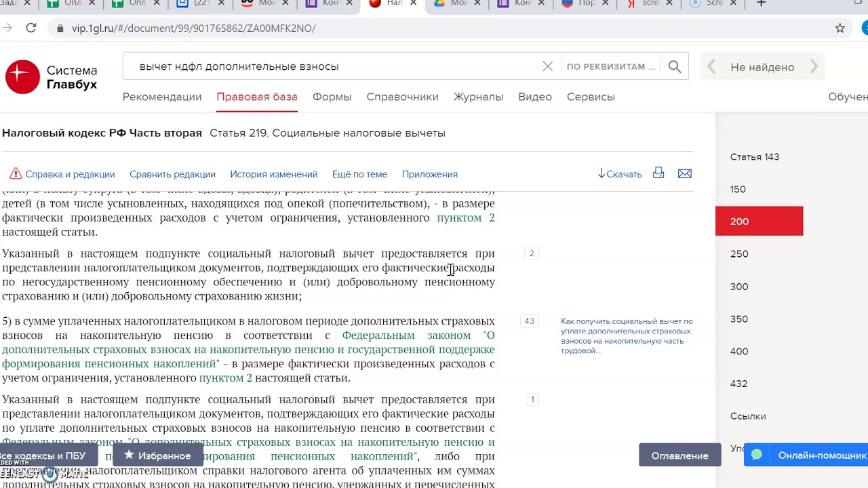Jump to article 150 in navigator
The height and width of the screenshot is (488, 868).
(x=738, y=189)
